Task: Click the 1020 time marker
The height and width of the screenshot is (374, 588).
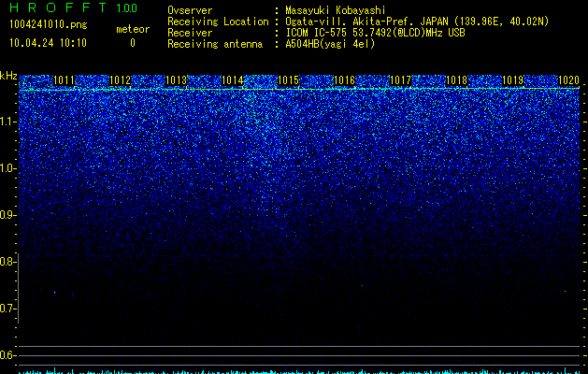Action: (569, 80)
